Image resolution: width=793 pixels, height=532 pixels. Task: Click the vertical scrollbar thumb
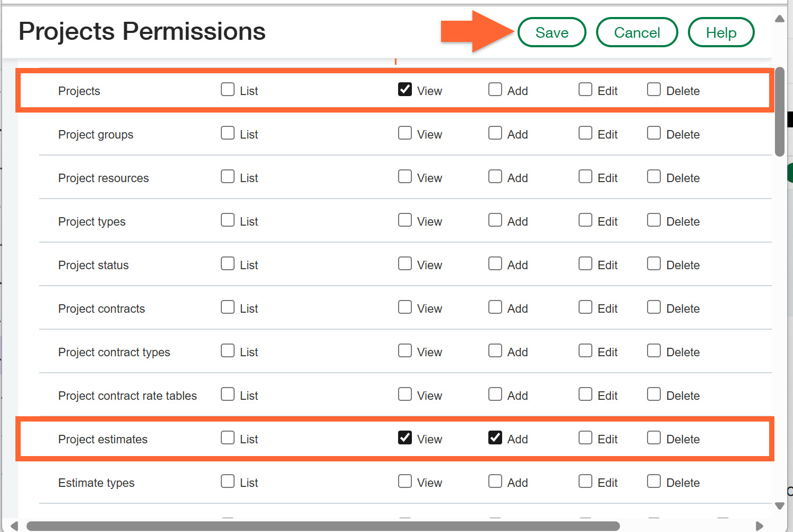(780, 111)
